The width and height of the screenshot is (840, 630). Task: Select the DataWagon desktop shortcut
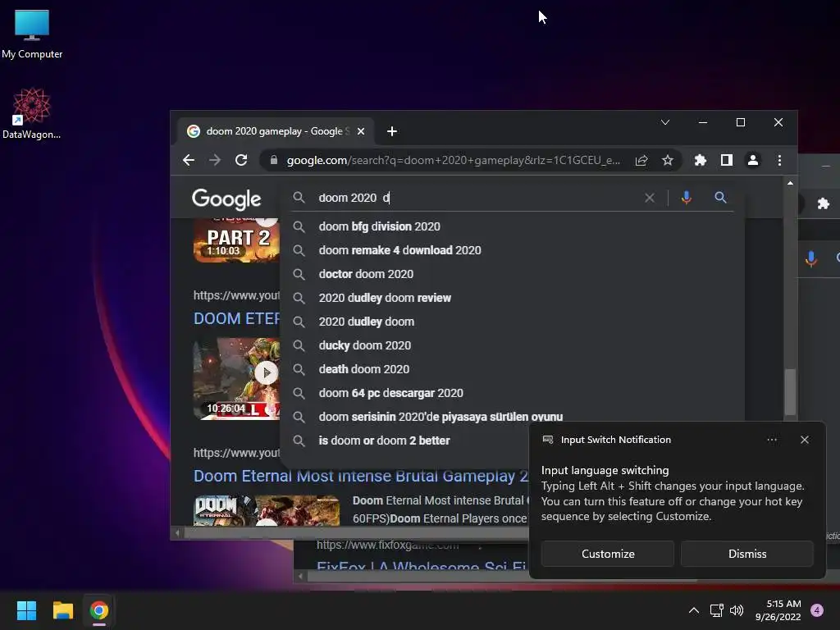[32, 113]
